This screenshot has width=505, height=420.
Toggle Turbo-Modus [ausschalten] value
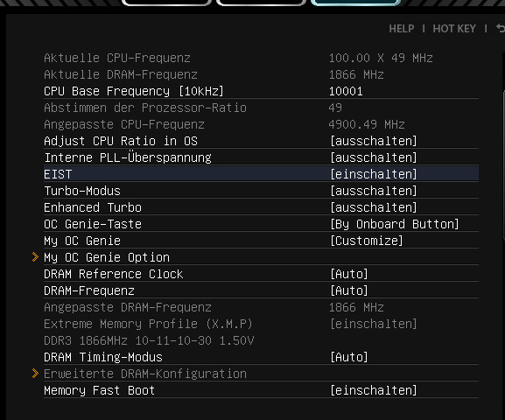(374, 191)
